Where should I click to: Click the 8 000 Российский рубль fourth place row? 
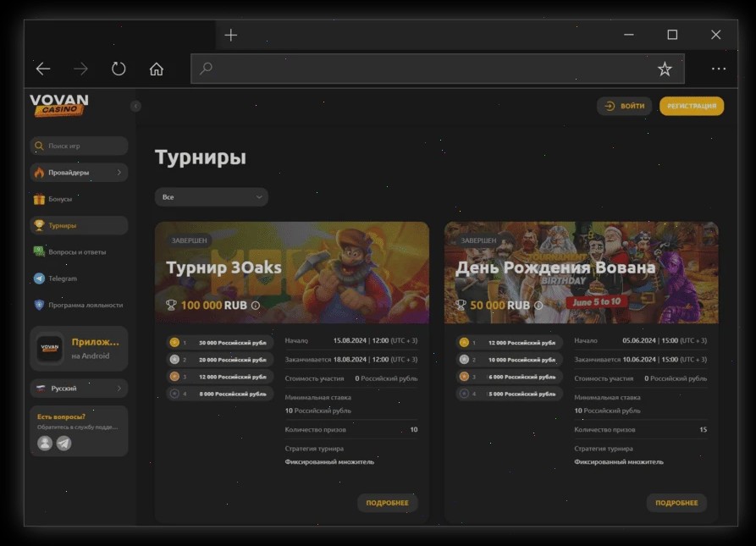220,394
